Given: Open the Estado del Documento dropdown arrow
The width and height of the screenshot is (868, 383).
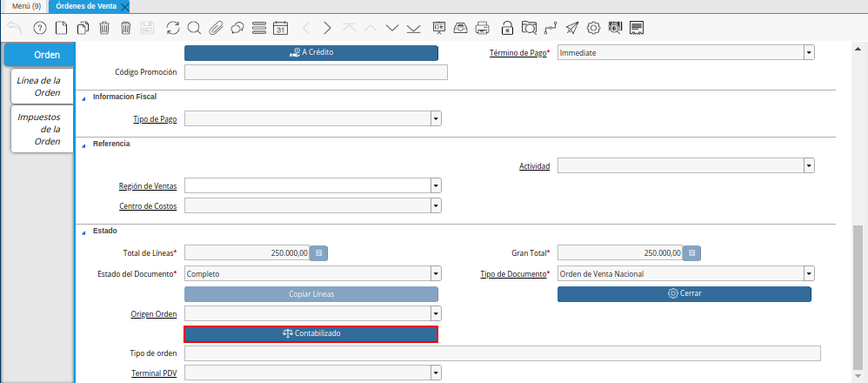Looking at the screenshot, I should click(437, 274).
